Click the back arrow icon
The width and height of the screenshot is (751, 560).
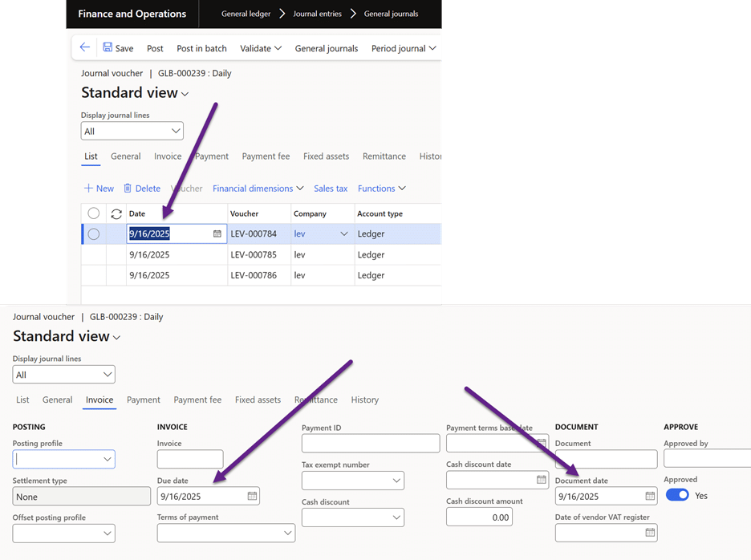[x=84, y=48]
